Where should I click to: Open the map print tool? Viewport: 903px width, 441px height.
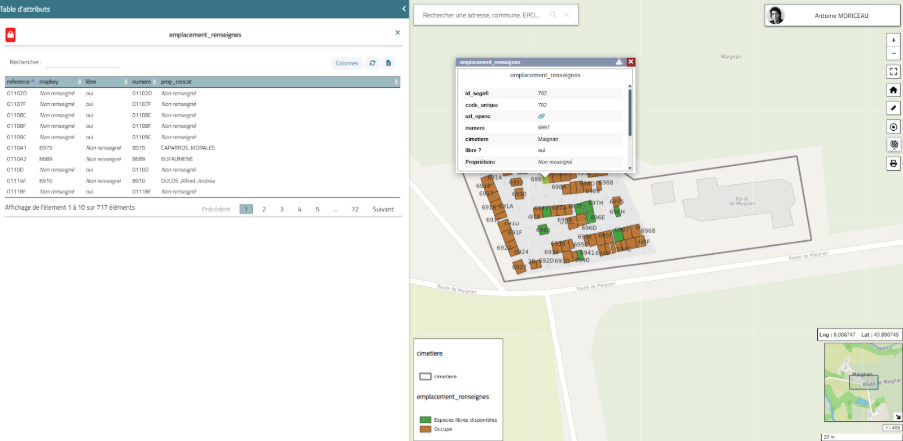tap(893, 163)
